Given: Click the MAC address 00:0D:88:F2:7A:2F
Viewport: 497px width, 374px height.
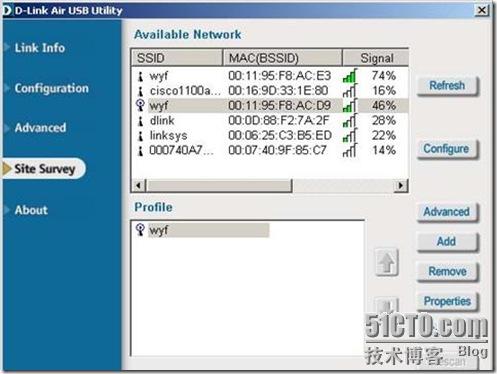Looking at the screenshot, I should tap(279, 121).
